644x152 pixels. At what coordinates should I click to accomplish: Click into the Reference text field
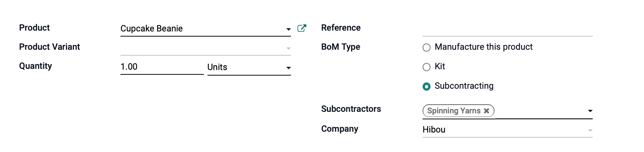pos(508,29)
